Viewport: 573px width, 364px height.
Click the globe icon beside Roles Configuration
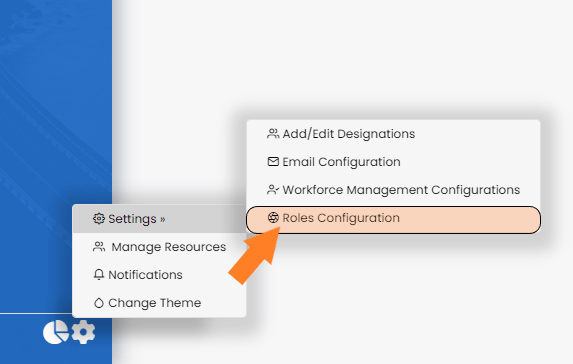coord(273,218)
